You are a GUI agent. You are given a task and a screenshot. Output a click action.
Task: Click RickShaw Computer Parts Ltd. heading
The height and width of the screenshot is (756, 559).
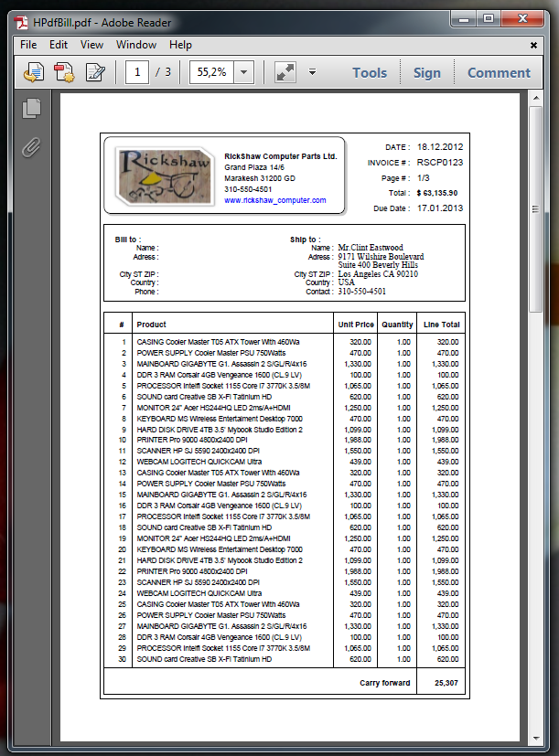[x=281, y=156]
